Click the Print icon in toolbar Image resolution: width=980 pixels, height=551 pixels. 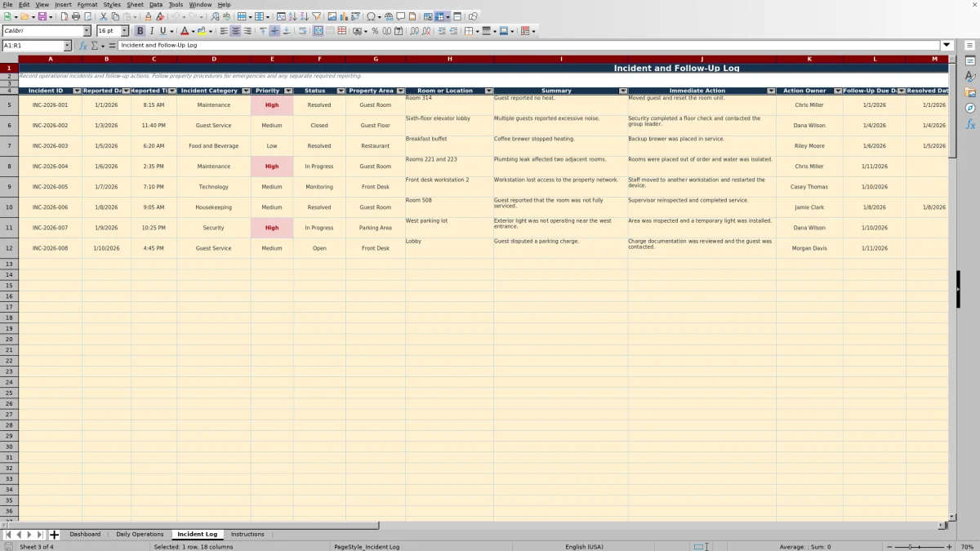[x=76, y=16]
